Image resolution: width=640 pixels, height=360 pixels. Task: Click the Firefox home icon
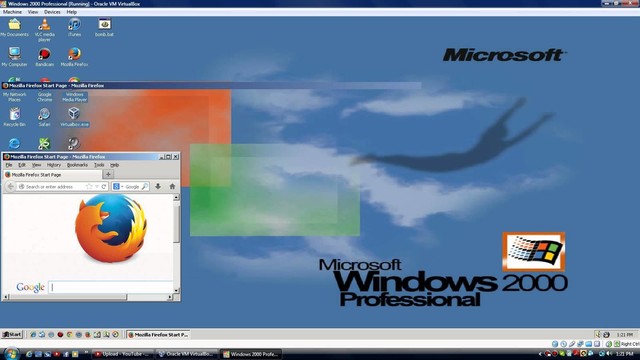click(172, 187)
